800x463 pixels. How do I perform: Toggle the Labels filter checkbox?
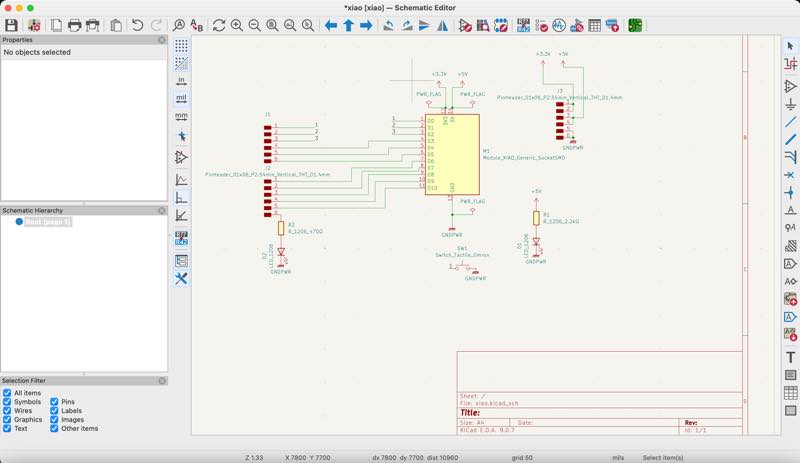[x=54, y=410]
